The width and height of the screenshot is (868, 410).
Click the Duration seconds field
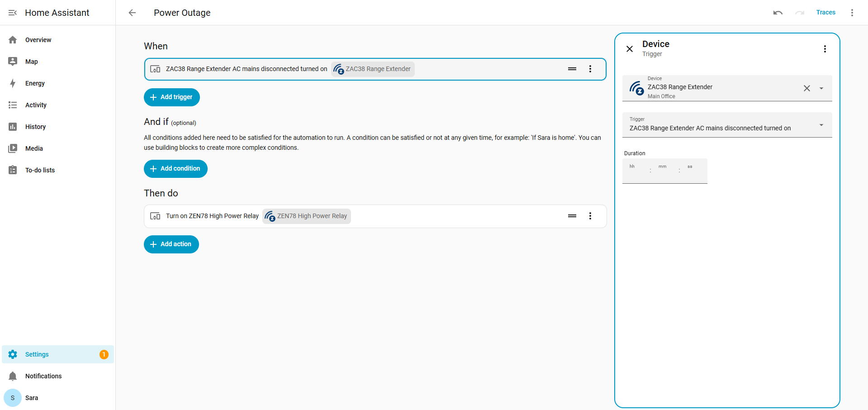pos(694,171)
